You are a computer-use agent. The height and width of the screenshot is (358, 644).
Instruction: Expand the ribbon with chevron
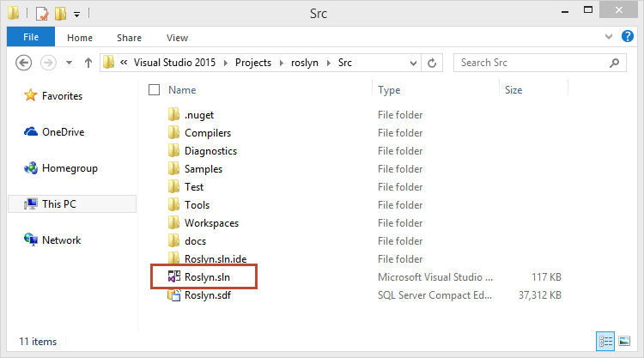pos(609,37)
